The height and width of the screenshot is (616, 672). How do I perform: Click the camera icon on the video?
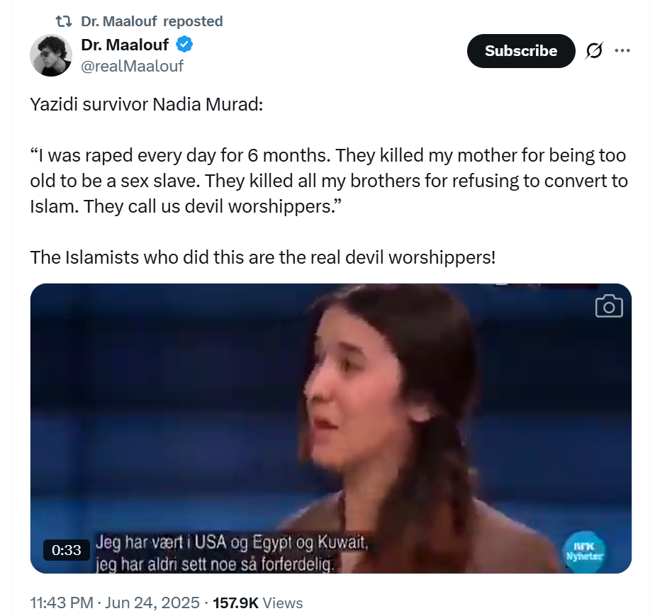[x=609, y=306]
